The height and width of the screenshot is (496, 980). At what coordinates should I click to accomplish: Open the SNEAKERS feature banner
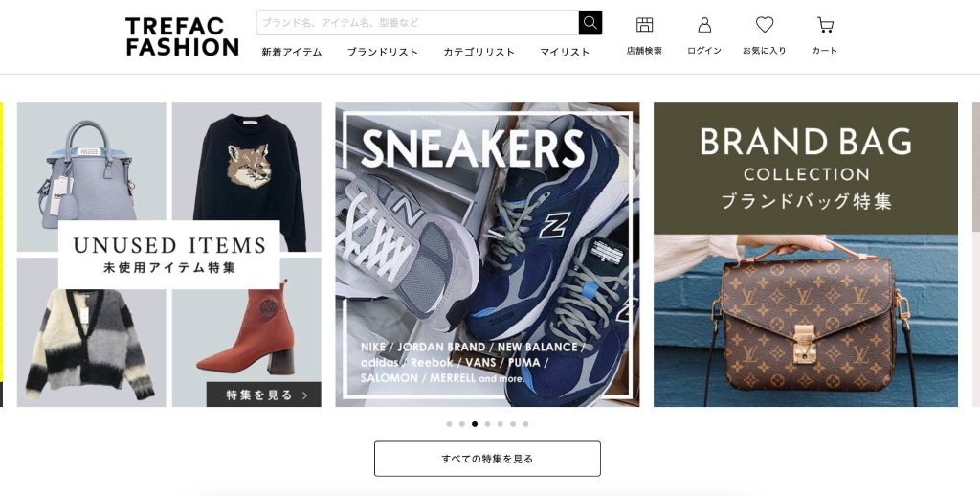tap(487, 255)
